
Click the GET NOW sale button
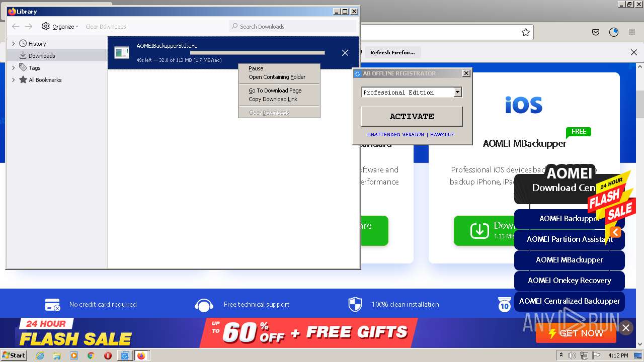pos(576,333)
